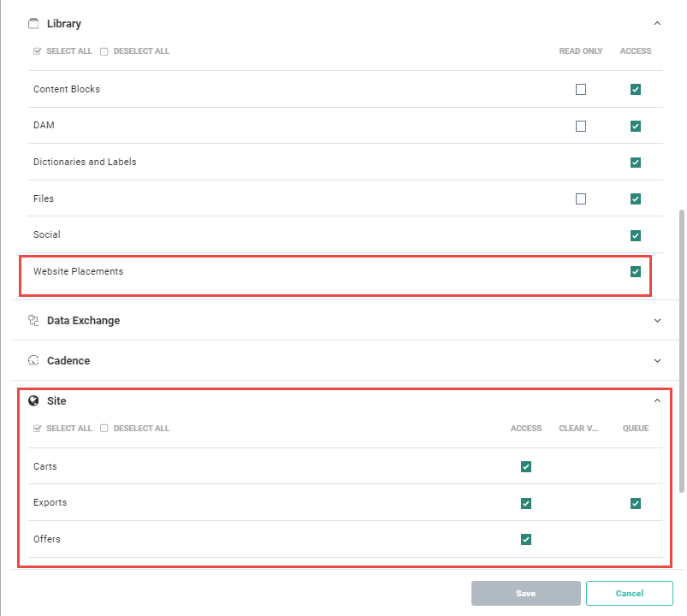The image size is (687, 616).
Task: Uncheck Access for Carts
Action: click(526, 466)
